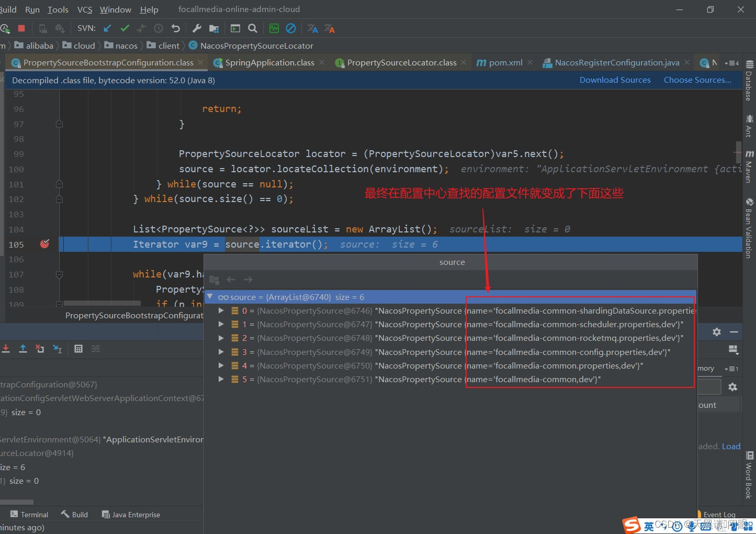756x534 pixels.
Task: Click the blue circle-slash toolbar icon
Action: click(x=291, y=28)
